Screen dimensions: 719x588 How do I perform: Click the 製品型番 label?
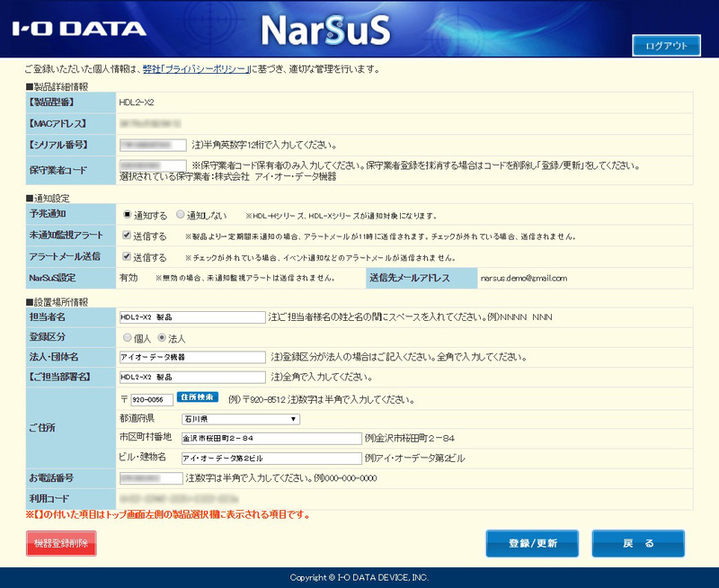point(51,102)
